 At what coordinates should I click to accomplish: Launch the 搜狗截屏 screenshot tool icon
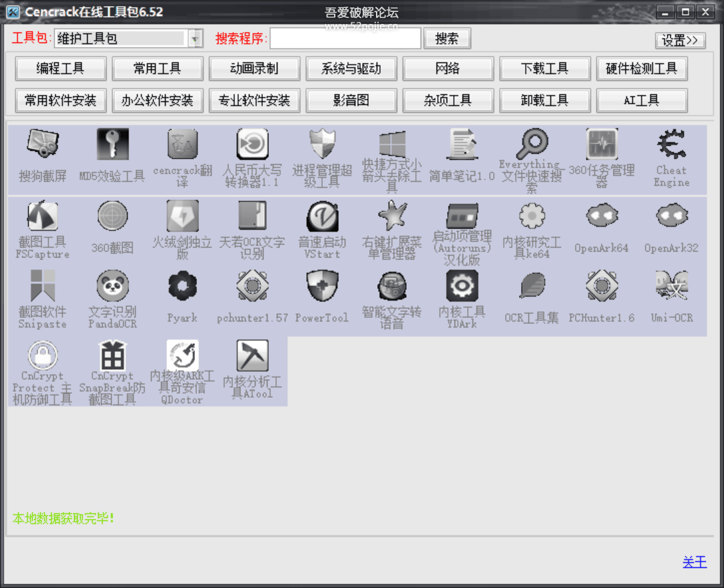click(x=43, y=144)
